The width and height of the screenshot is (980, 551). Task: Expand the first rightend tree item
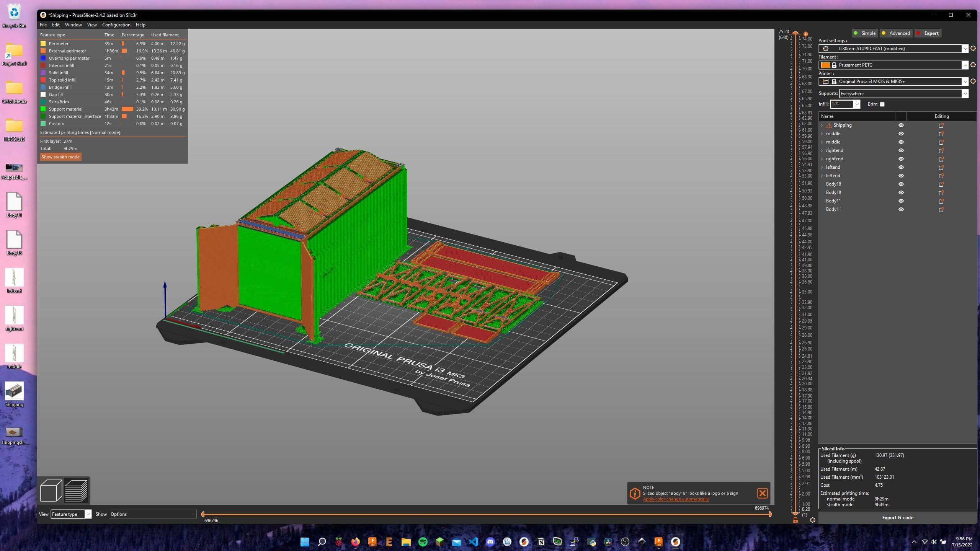pyautogui.click(x=822, y=151)
